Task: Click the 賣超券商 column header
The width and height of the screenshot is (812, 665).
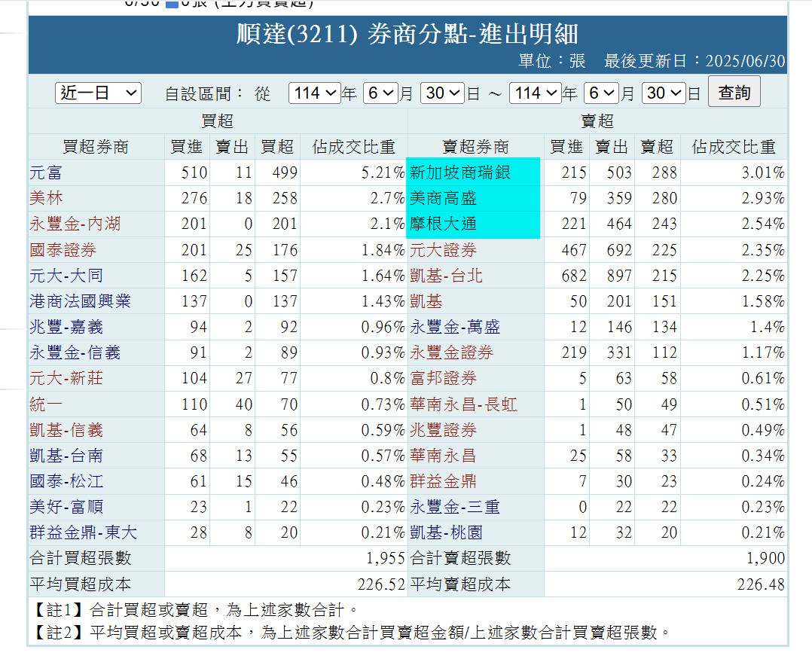Action: coord(475,147)
